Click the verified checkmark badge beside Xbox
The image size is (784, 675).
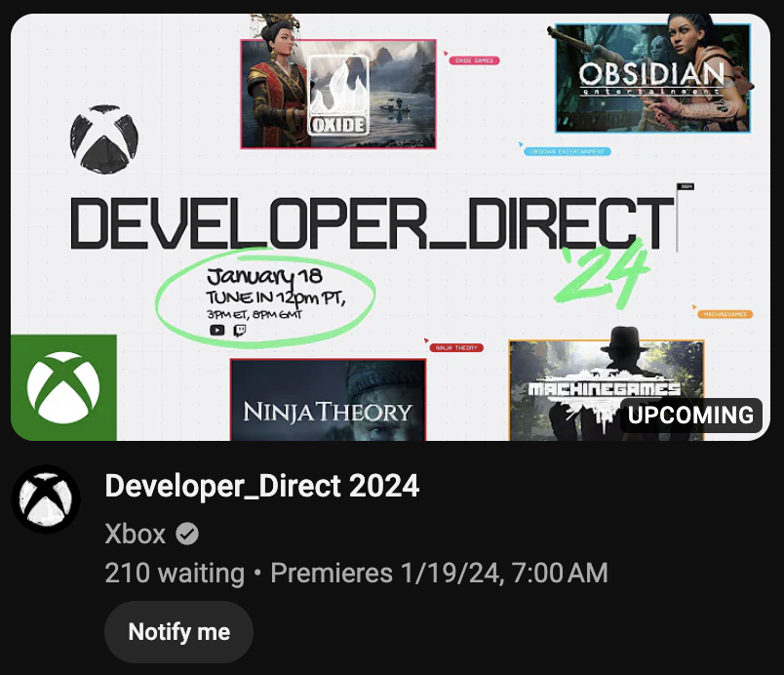click(187, 534)
